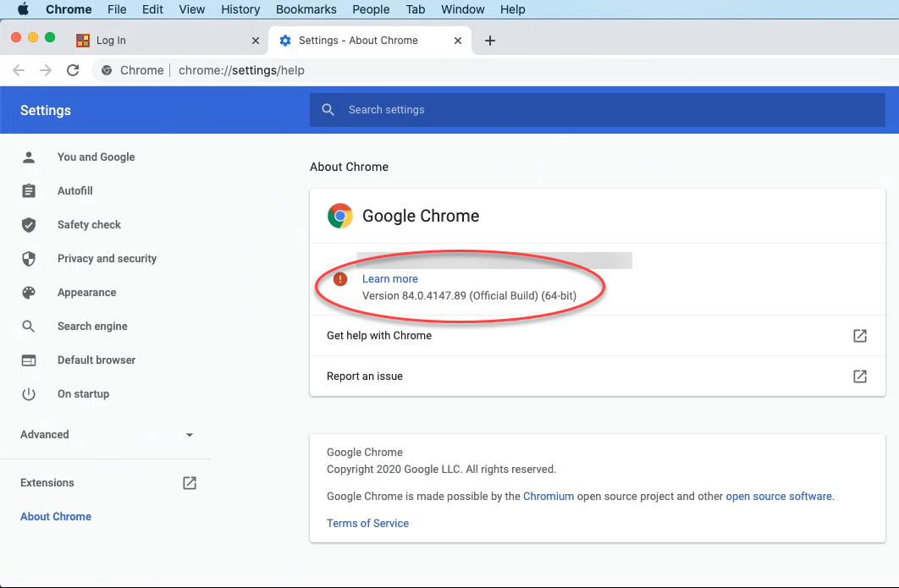The width and height of the screenshot is (899, 588).
Task: Go to Search engine settings
Action: coord(92,326)
